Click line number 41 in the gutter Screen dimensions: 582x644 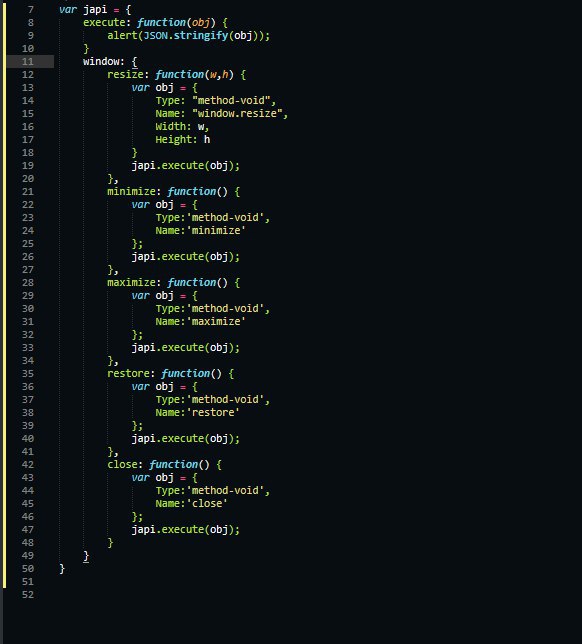coord(28,452)
